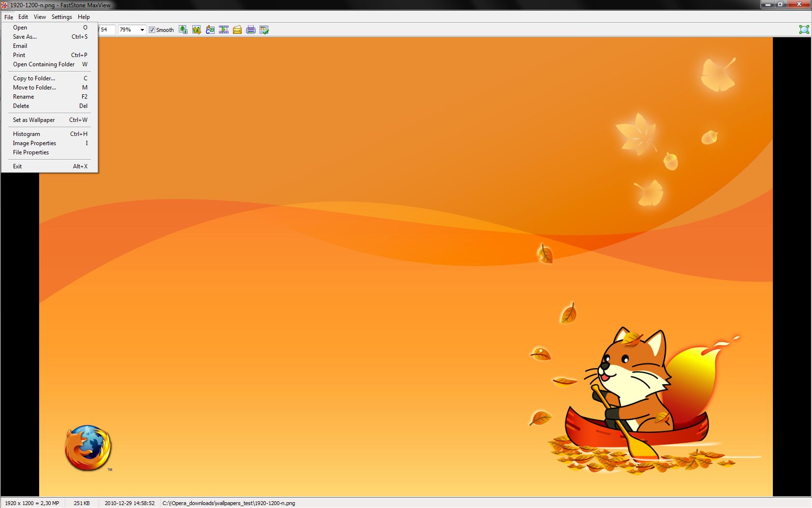812x508 pixels.
Task: Close the FastStone MaxView window
Action: tap(799, 4)
